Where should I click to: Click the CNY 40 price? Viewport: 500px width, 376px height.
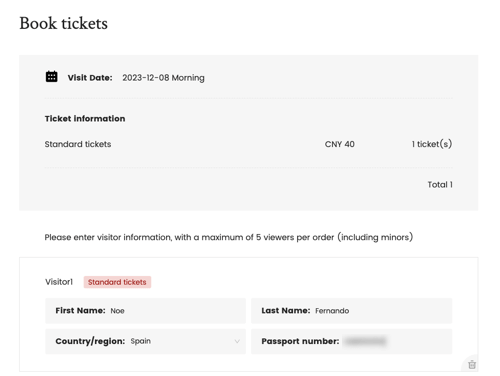coord(340,144)
